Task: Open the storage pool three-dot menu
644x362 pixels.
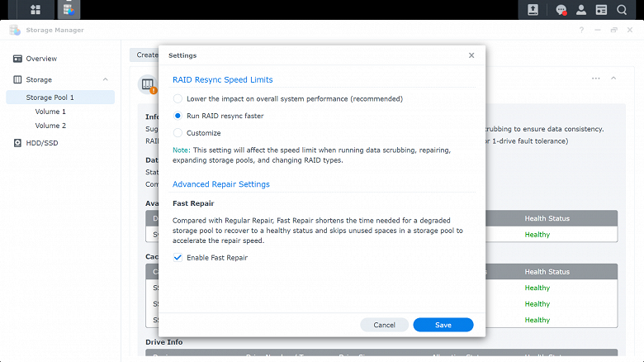Action: pos(595,79)
